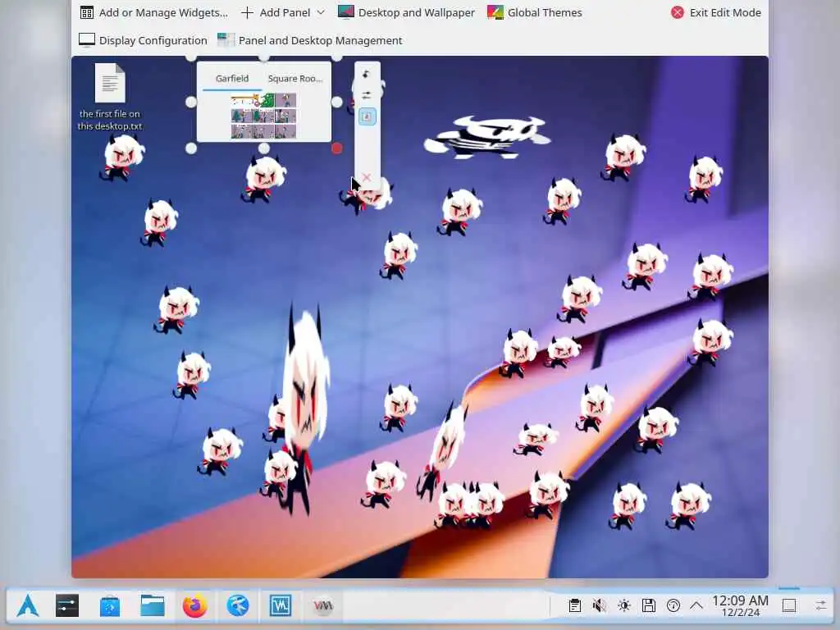The image size is (840, 630).
Task: Remove the comic widget with red X
Action: (367, 177)
